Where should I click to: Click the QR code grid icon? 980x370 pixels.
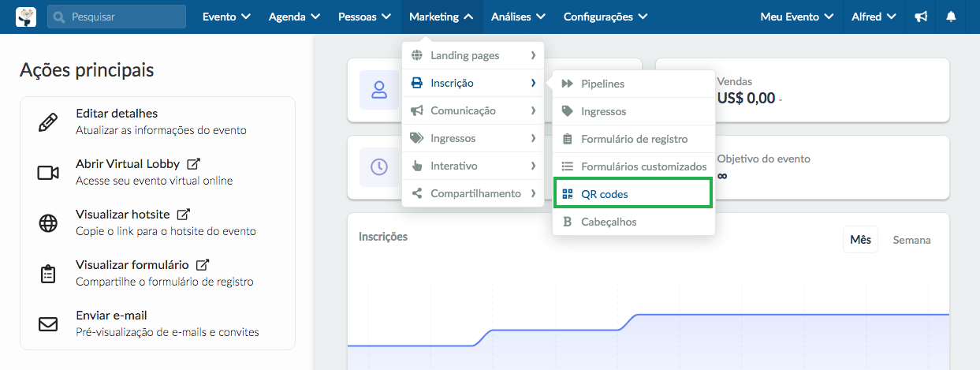(568, 194)
